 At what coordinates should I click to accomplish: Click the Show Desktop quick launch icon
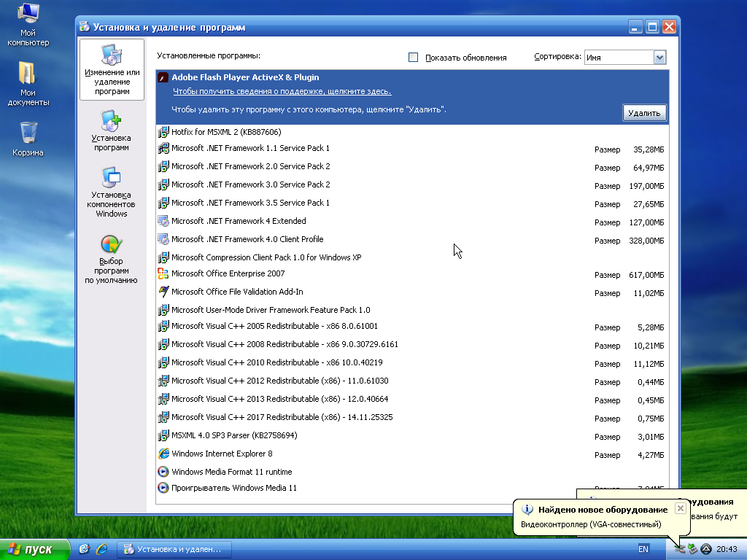(x=85, y=549)
